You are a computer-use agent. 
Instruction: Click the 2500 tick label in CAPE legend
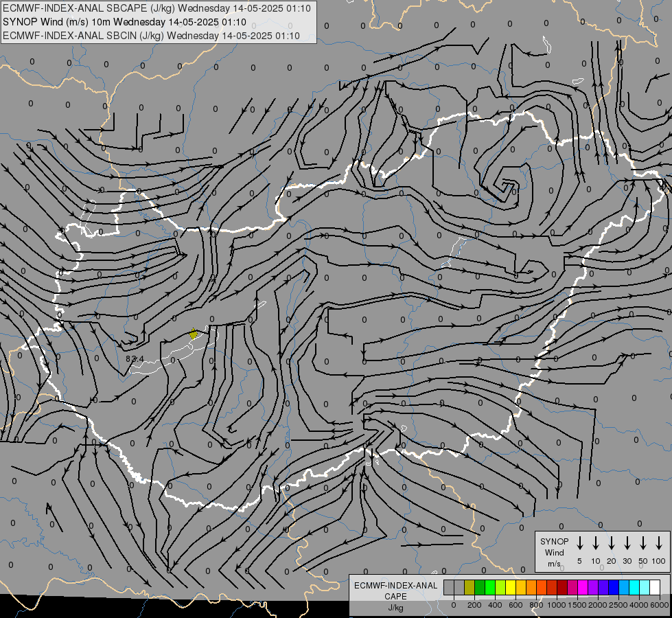click(x=618, y=605)
